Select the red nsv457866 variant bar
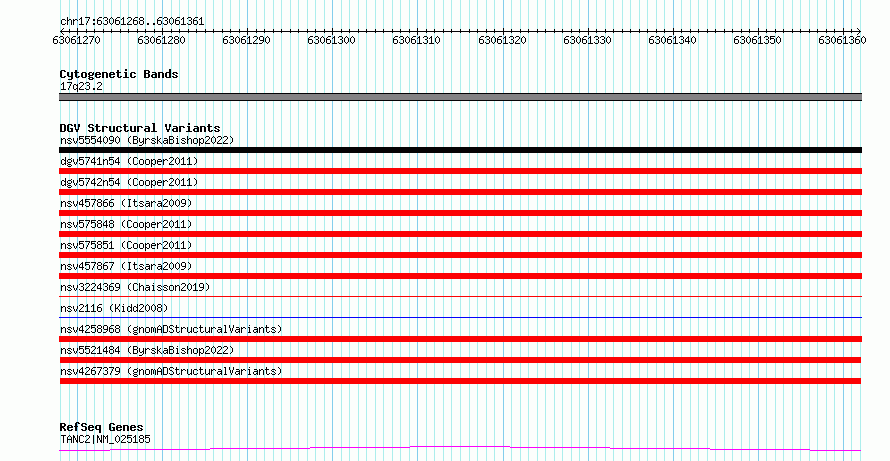 click(460, 213)
